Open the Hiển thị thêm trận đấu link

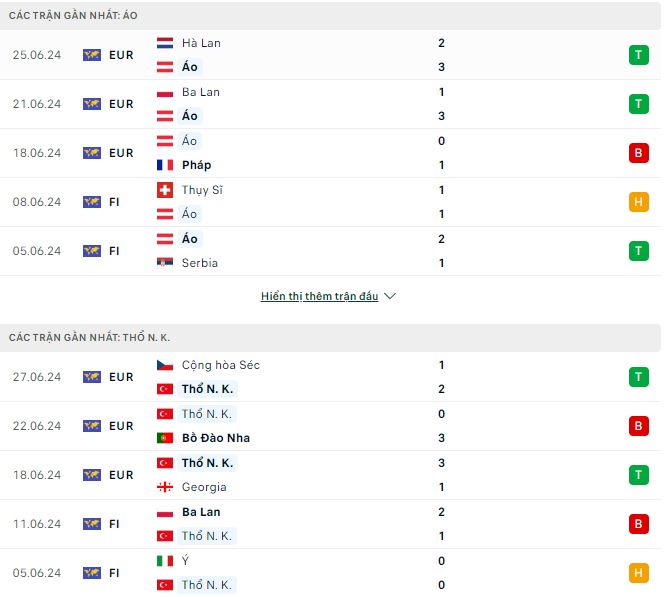[319, 296]
